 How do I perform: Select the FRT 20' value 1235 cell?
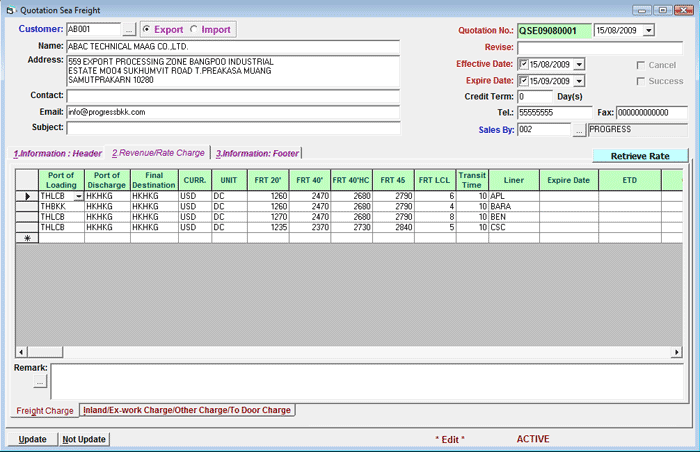click(268, 227)
